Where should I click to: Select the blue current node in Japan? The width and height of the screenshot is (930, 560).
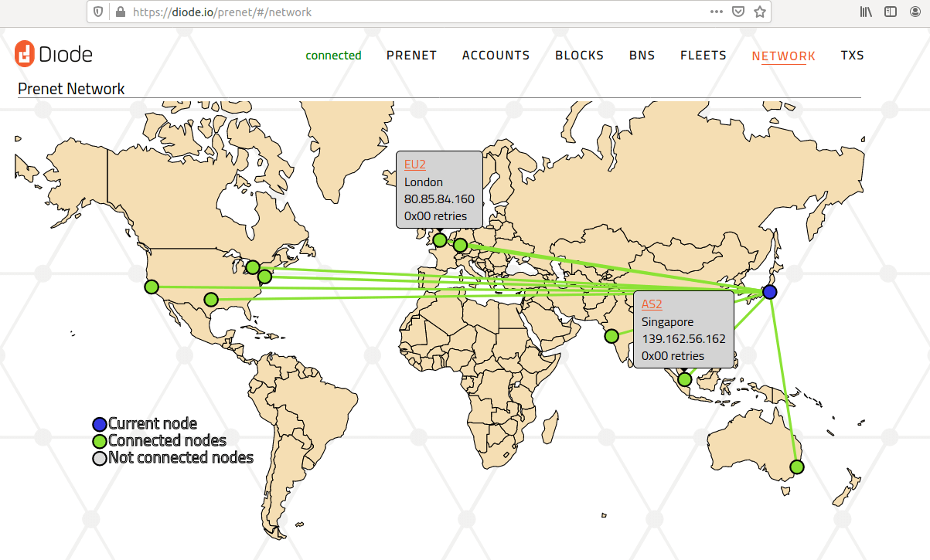tap(769, 292)
